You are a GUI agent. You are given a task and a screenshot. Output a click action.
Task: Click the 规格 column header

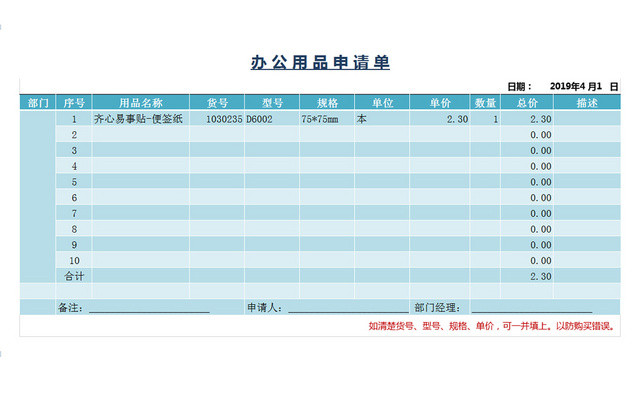pos(327,102)
